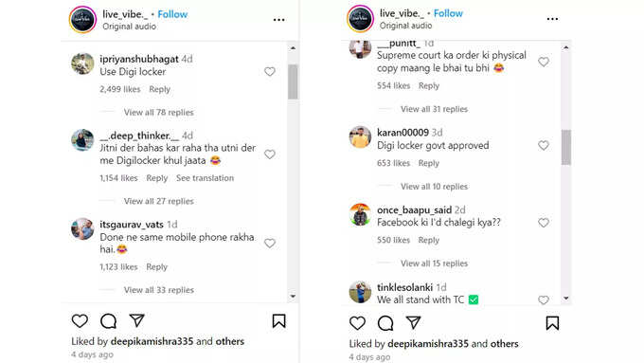Open See translation on deep_thinker comment
The width and height of the screenshot is (644, 363).
coord(205,178)
